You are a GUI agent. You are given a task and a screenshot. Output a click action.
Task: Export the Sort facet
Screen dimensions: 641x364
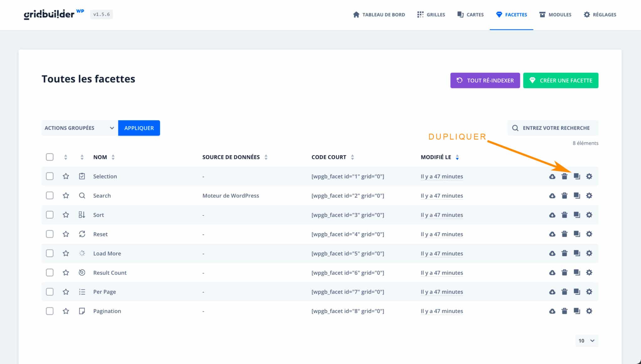pyautogui.click(x=552, y=215)
